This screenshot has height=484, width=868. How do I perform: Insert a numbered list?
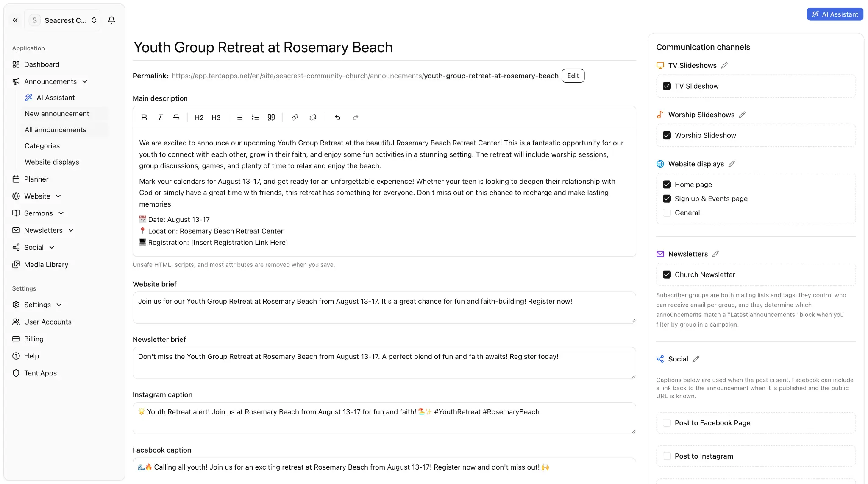coord(255,118)
